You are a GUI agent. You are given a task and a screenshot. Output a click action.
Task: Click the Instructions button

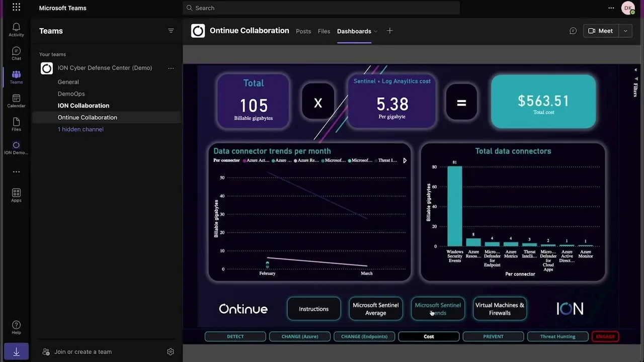point(313,309)
